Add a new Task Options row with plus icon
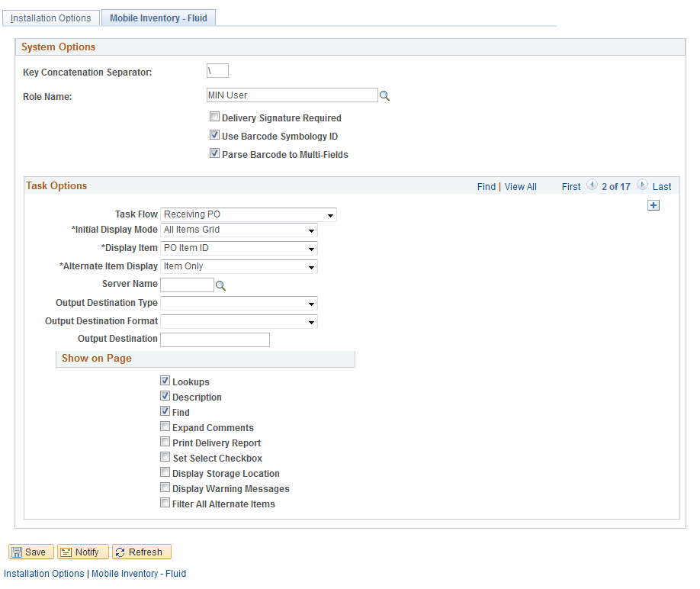The image size is (700, 589). (653, 205)
